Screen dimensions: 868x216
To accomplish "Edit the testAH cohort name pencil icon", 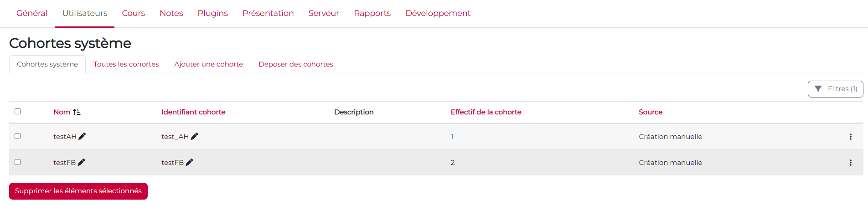I will tap(82, 136).
